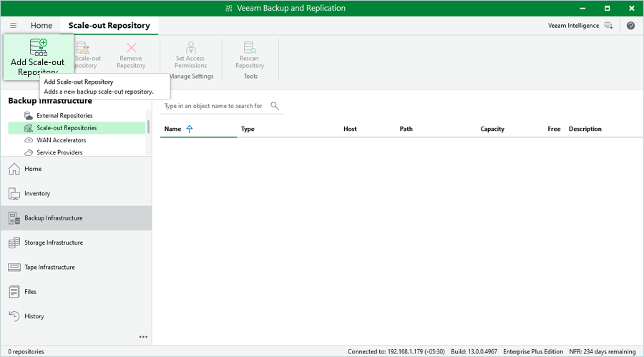Viewport: 644px width, 357px height.
Task: Click the Rescan Repository tool icon
Action: click(250, 49)
